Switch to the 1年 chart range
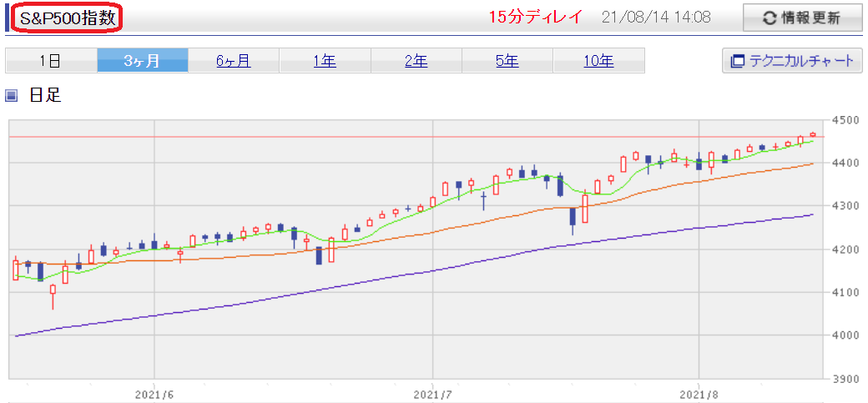868x403 pixels. 325,60
